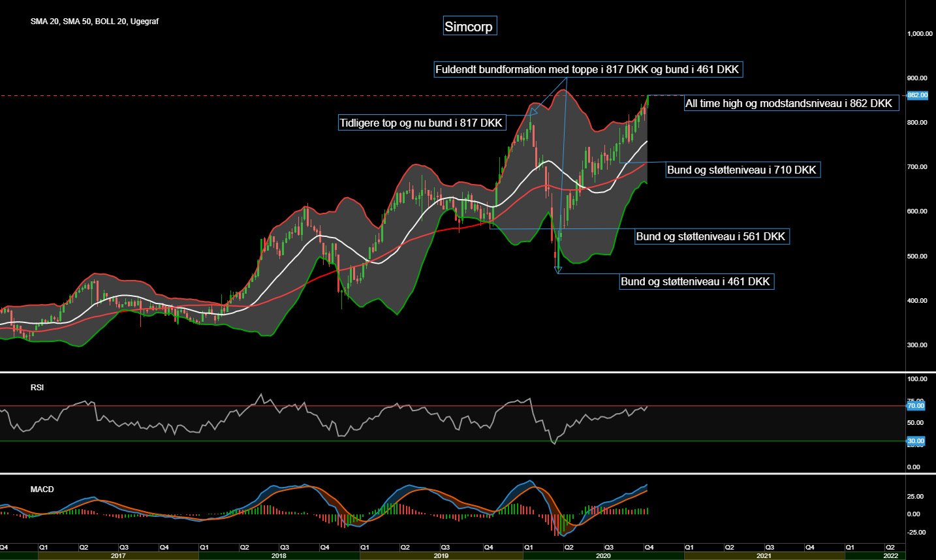The image size is (936, 560).
Task: Select the 2017 year on the time axis
Action: pyautogui.click(x=118, y=556)
